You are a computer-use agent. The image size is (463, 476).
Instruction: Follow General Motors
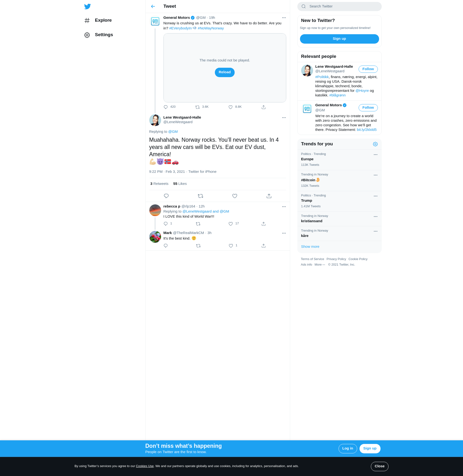click(368, 108)
